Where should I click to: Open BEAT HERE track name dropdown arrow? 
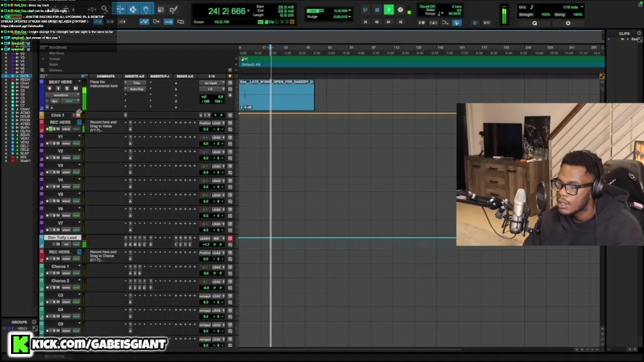[79, 82]
